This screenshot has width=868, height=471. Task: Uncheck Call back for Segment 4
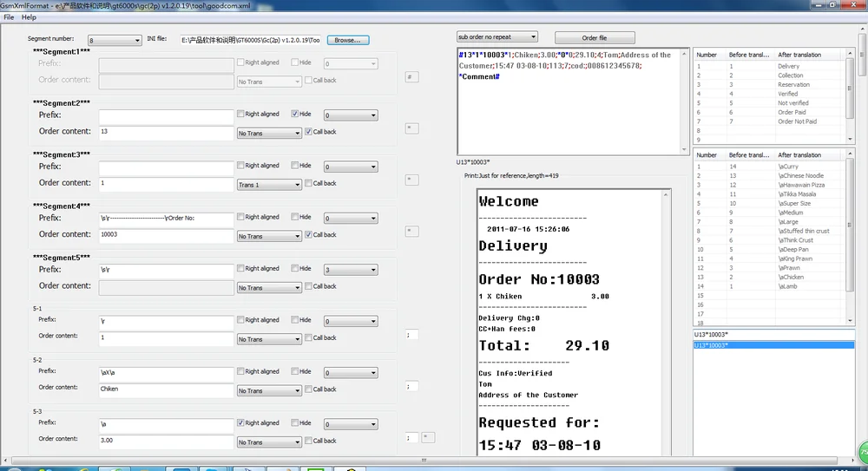308,235
